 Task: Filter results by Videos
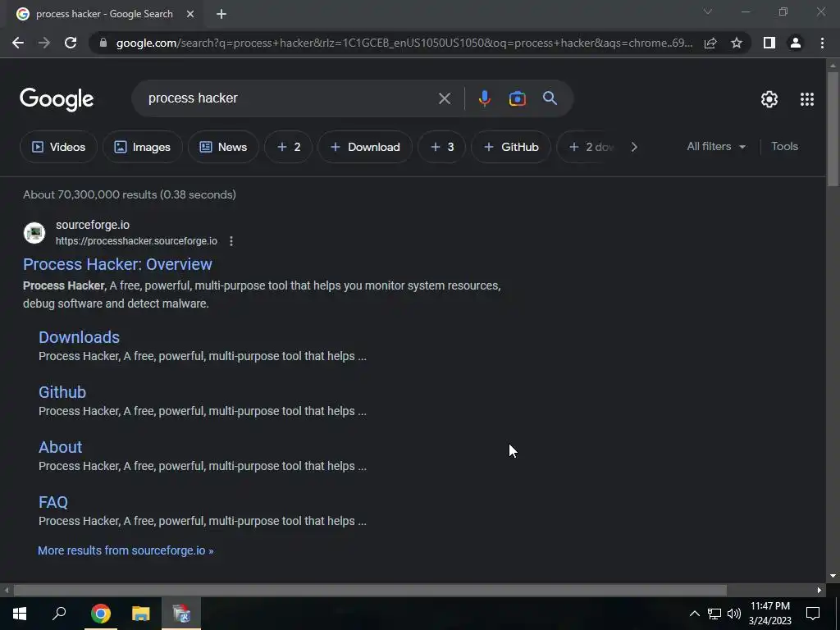click(58, 147)
